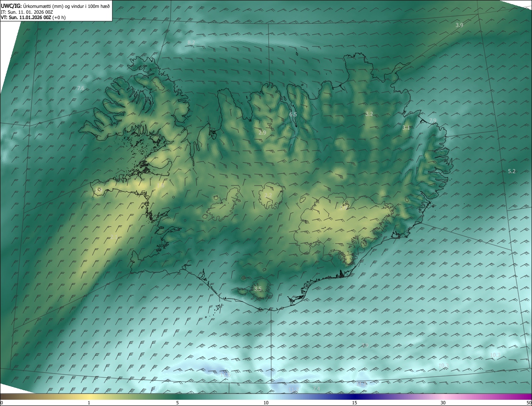The width and height of the screenshot is (532, 406).
Task: Pick the dark blue section of the color scale
Action: pyautogui.click(x=355, y=396)
